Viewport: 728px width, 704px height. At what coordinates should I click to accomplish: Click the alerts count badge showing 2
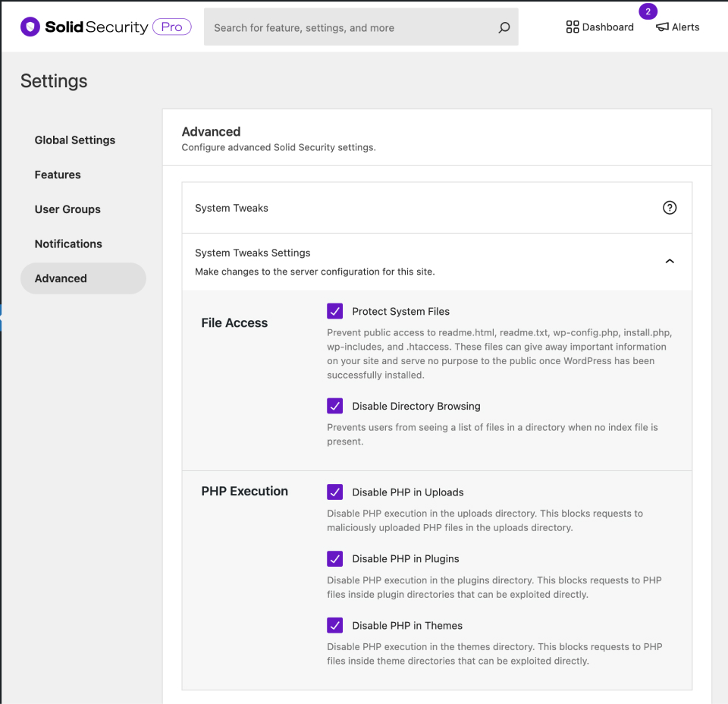point(648,11)
